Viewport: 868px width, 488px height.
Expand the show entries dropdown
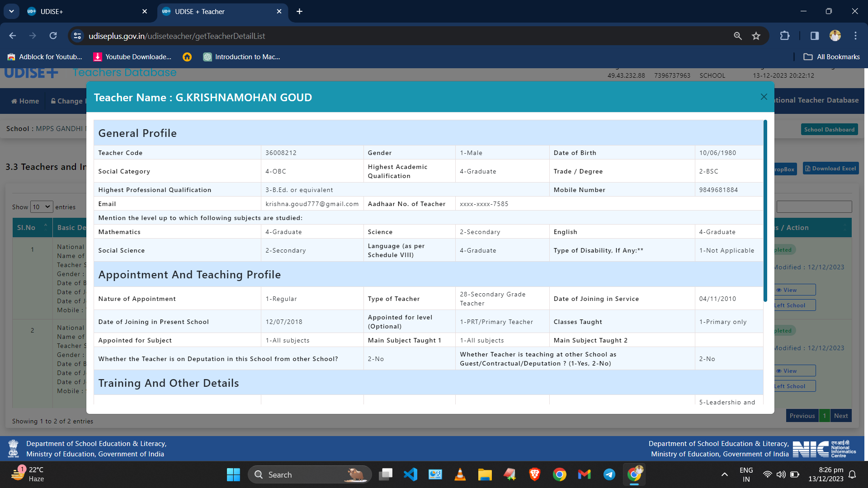[x=42, y=207]
